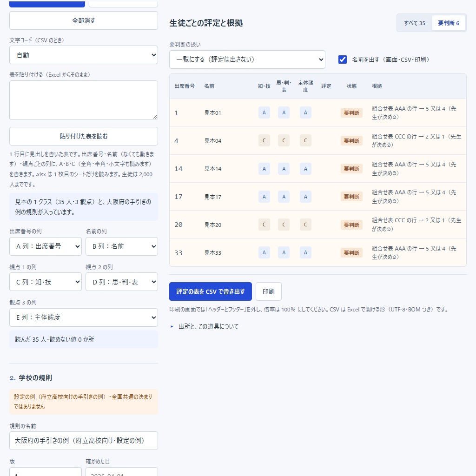Open the 文字コード dropdown set to 自動
Viewport: 476px width, 476px height.
84,55
